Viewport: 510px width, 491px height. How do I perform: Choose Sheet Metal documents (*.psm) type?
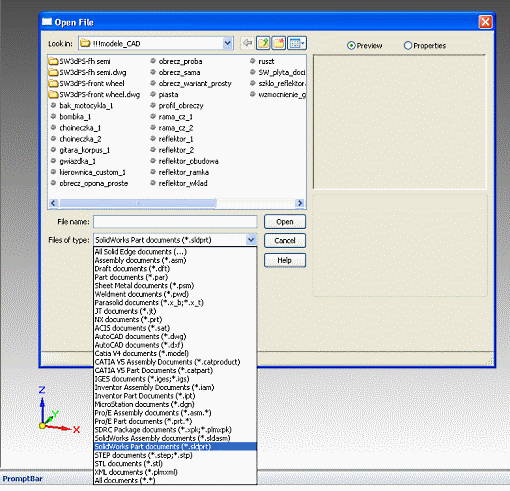point(175,286)
